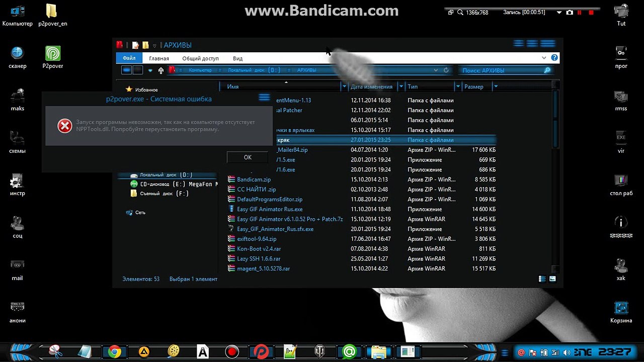This screenshot has height=362, width=644.
Task: Open Bandicam recorder in the taskbar
Action: point(232,352)
